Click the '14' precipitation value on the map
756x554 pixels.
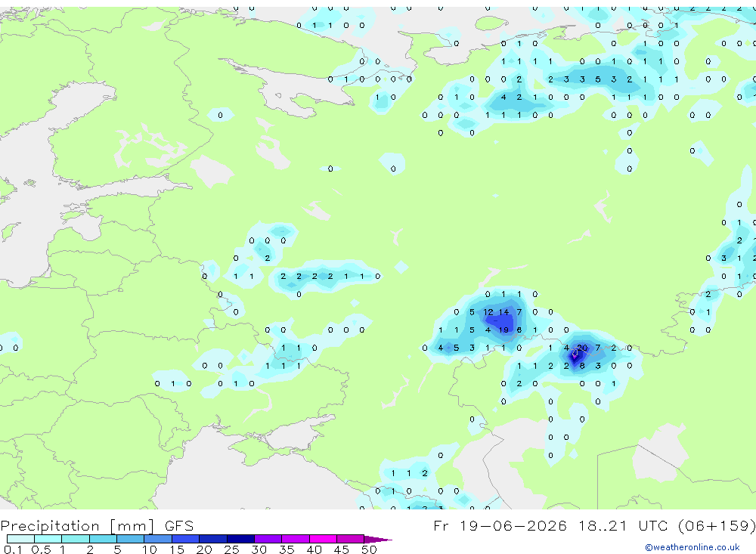click(503, 312)
